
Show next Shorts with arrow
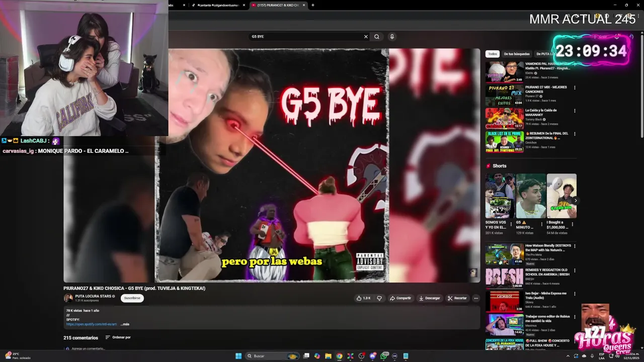[x=575, y=201]
